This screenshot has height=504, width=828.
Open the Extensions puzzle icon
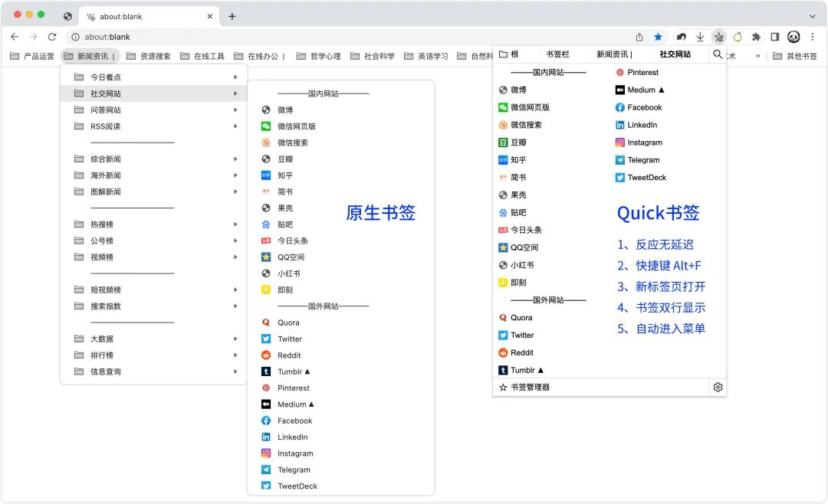[756, 37]
